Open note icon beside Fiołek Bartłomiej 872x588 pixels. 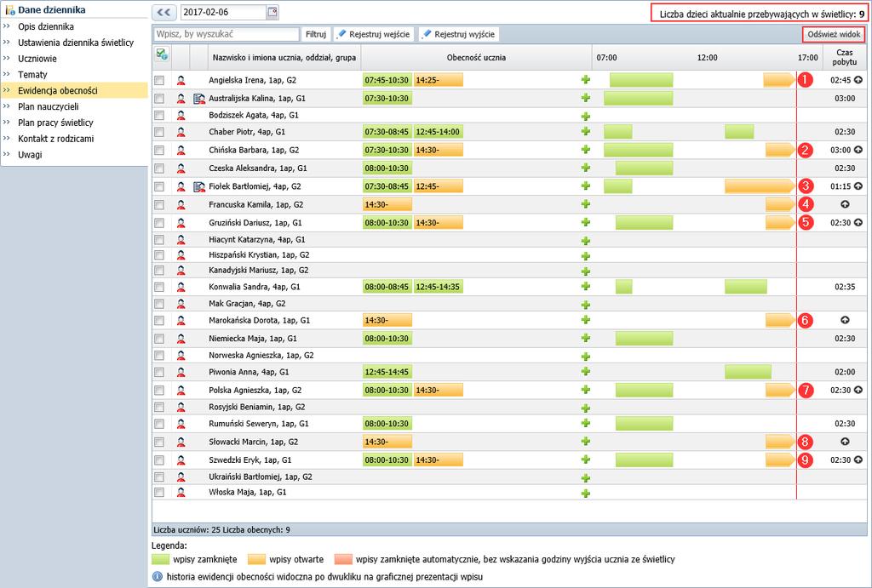199,186
